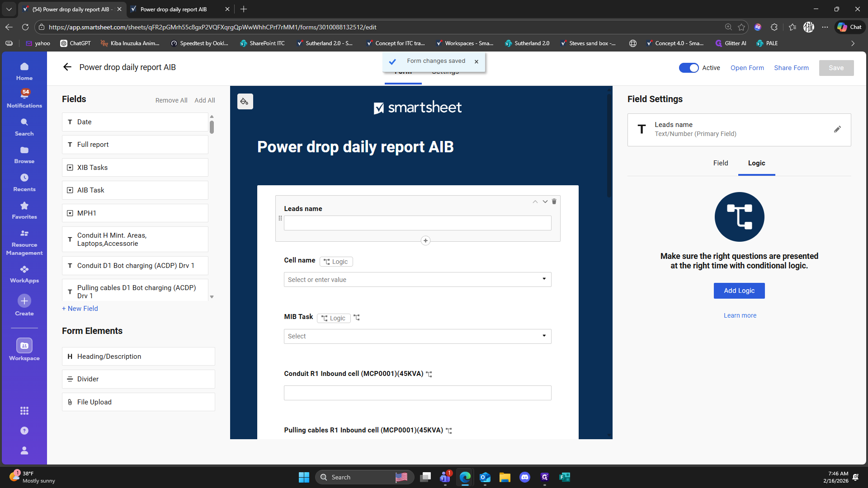
Task: Click plus circle below Leads name field
Action: coord(425,240)
